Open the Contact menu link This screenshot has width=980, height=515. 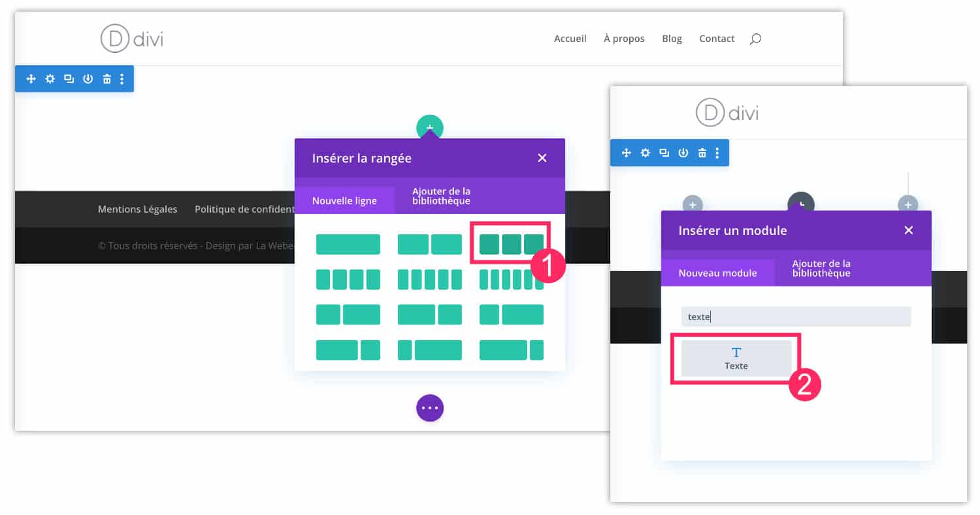[x=717, y=39]
